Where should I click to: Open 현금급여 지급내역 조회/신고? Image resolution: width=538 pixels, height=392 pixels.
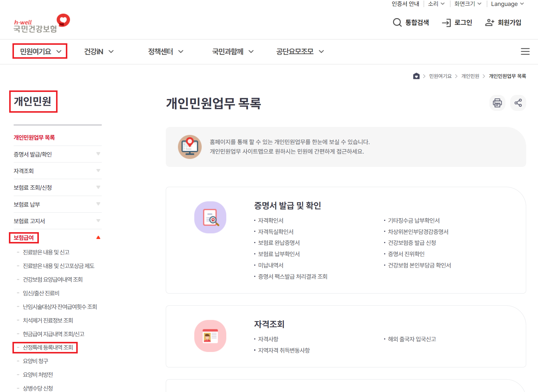(54, 334)
